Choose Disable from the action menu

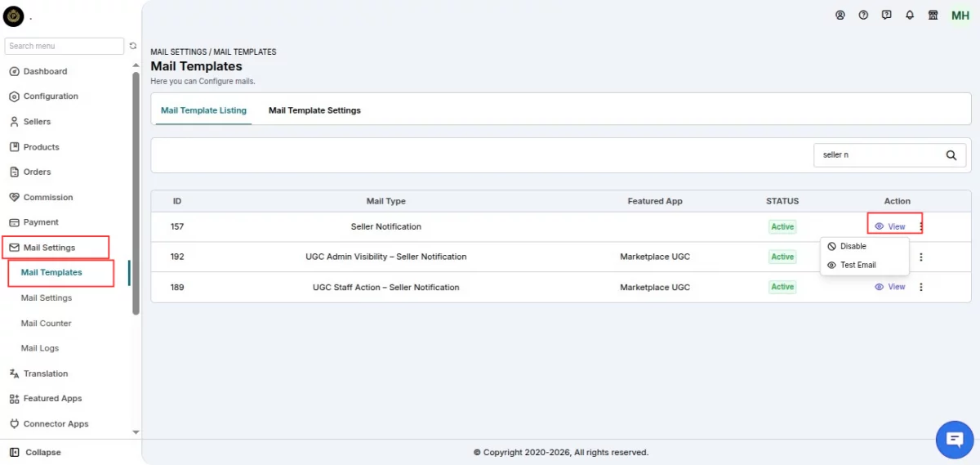click(864, 246)
